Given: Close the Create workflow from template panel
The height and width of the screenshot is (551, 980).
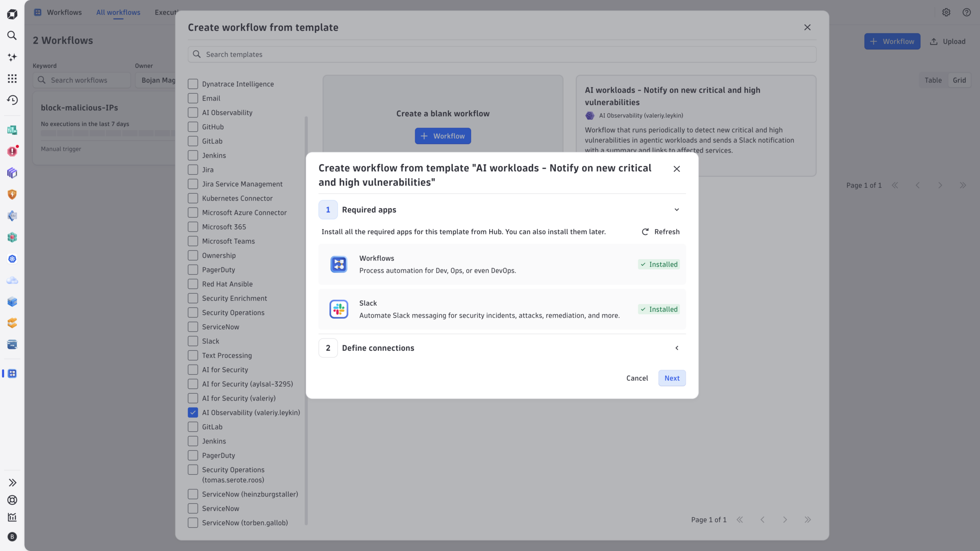Looking at the screenshot, I should point(807,27).
